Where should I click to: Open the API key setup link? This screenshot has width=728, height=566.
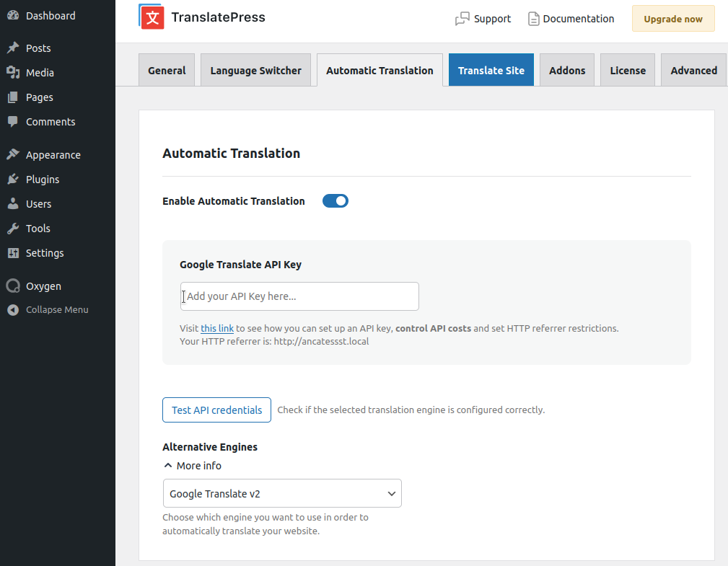coord(216,328)
